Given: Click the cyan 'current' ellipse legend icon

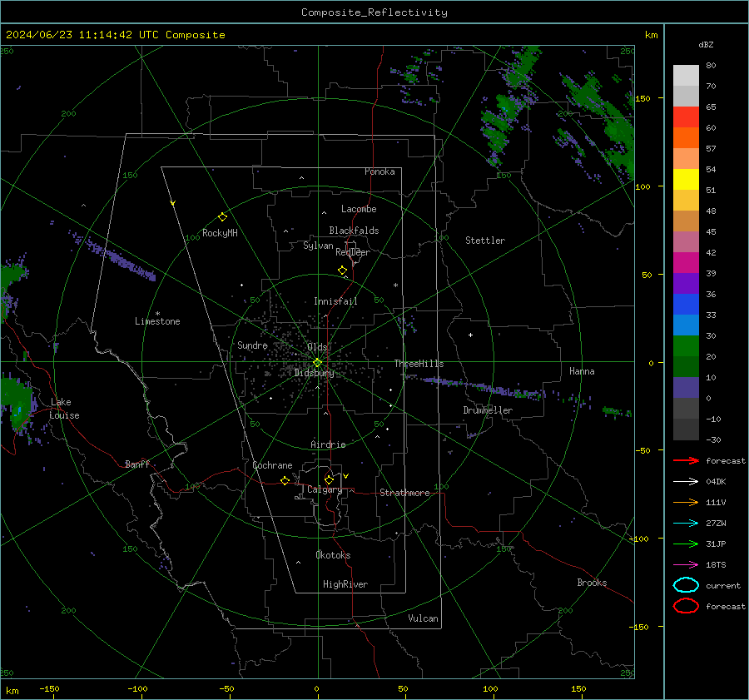Looking at the screenshot, I should (x=686, y=585).
